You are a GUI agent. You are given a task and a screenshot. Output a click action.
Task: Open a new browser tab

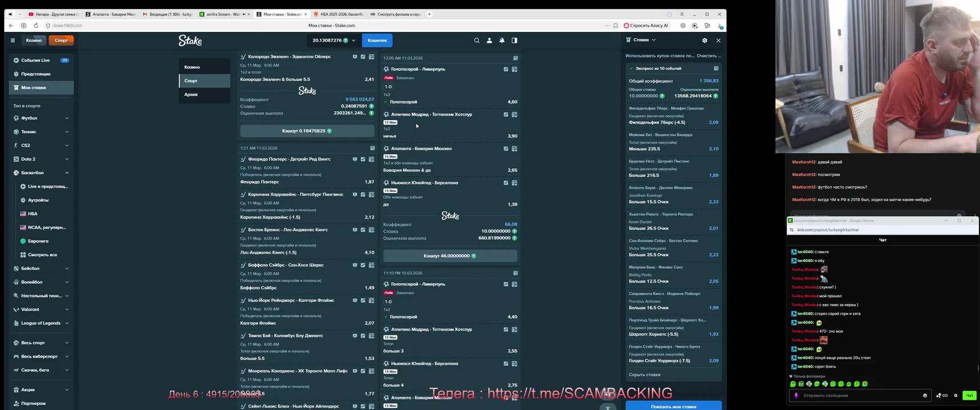(430, 14)
